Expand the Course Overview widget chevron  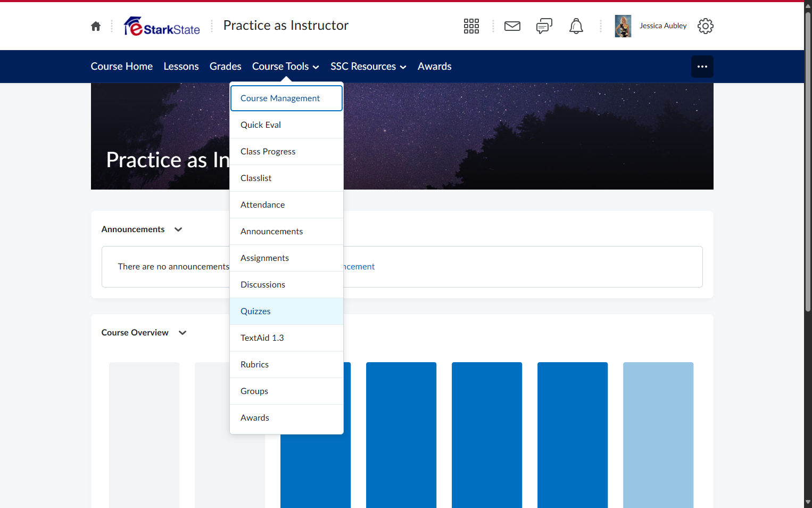tap(183, 333)
